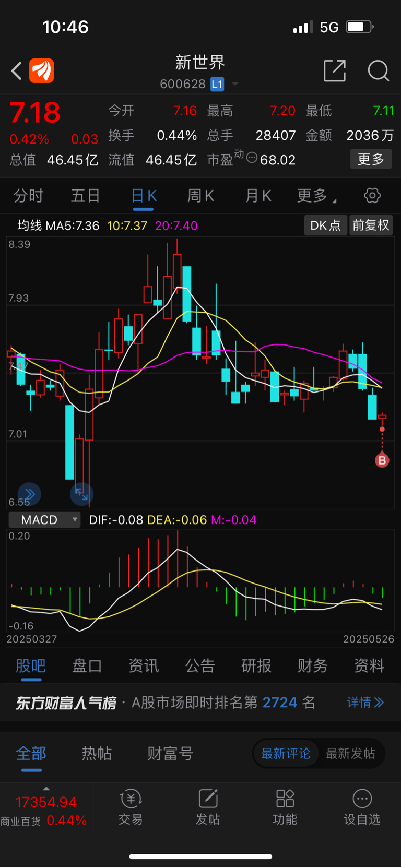Switch to 月K monthly tab
This screenshot has width=401, height=868.
point(258,196)
